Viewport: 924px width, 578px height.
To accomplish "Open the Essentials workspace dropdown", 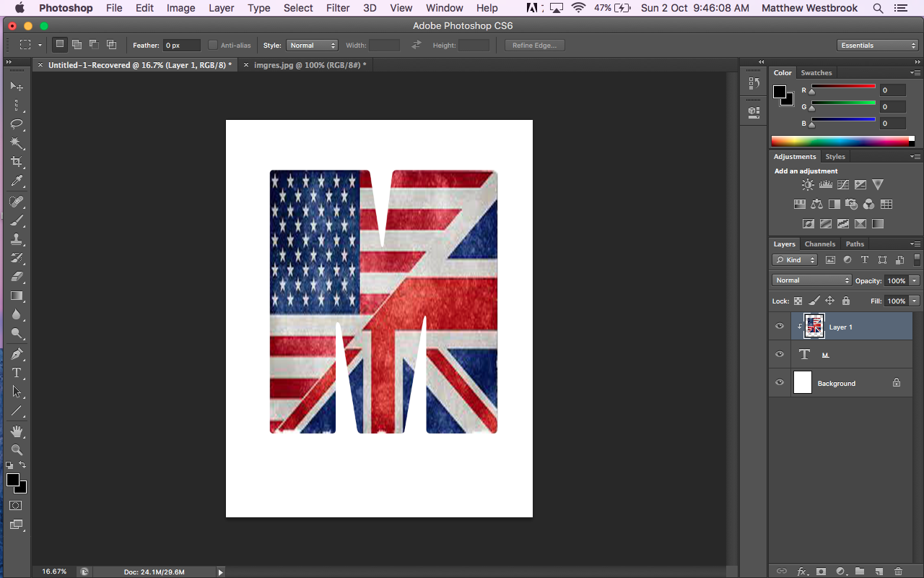I will [x=878, y=45].
